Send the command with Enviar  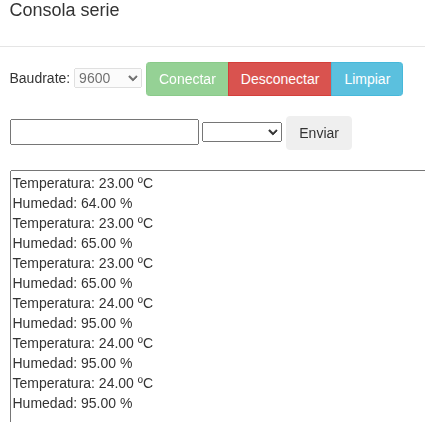(319, 133)
